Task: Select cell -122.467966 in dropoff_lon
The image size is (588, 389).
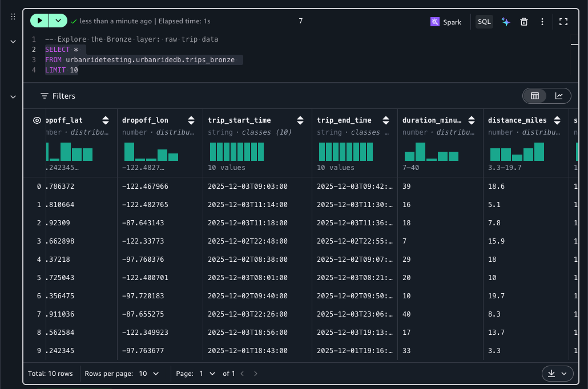Action: pos(145,187)
